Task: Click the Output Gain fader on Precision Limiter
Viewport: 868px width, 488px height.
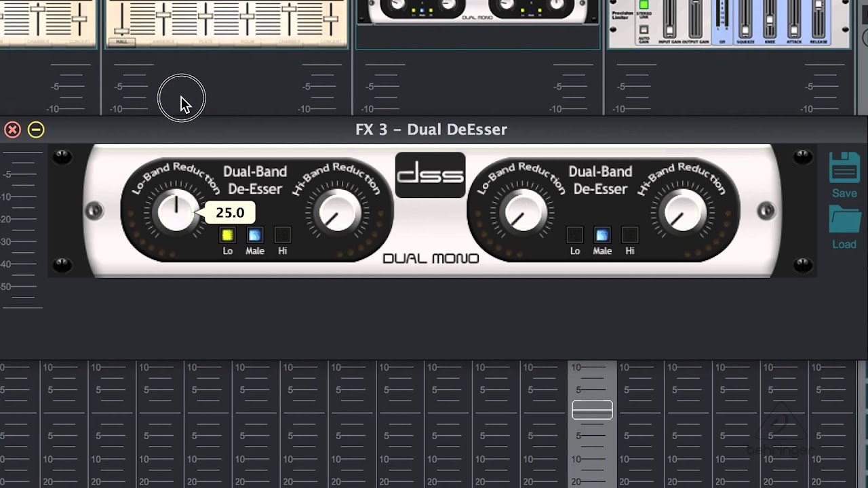Action: pos(696,1)
